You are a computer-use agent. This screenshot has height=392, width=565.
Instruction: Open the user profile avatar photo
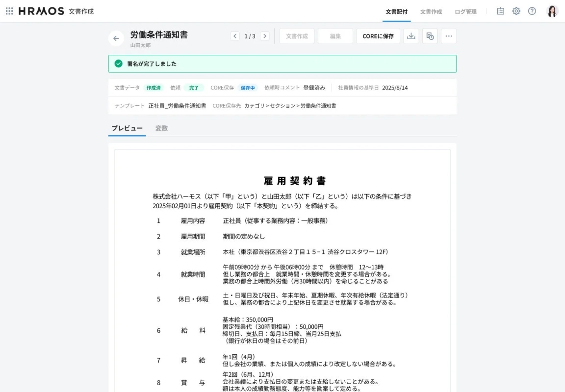coord(552,11)
